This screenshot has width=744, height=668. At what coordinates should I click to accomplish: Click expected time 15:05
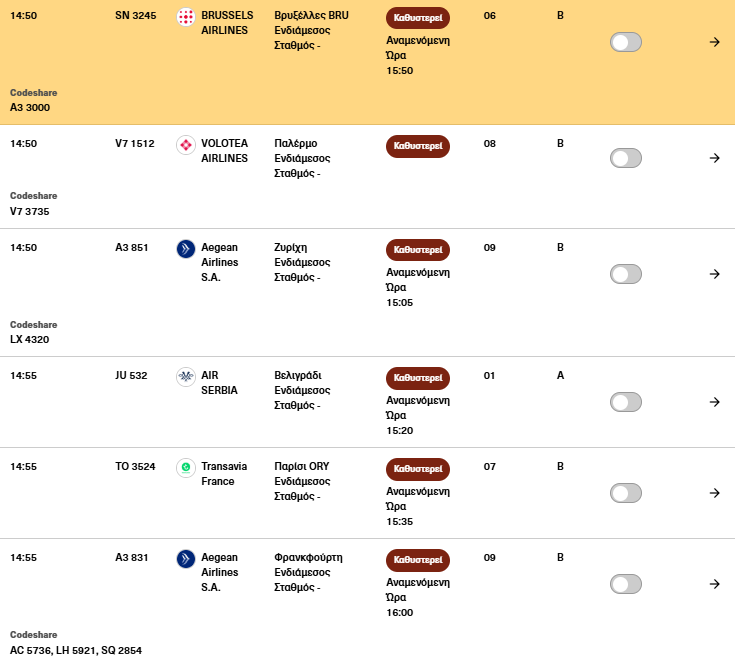(400, 303)
